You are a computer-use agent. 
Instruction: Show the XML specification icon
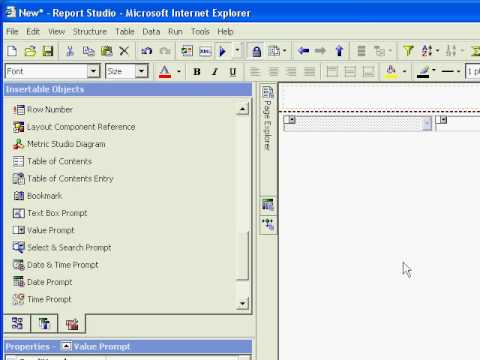(x=205, y=51)
